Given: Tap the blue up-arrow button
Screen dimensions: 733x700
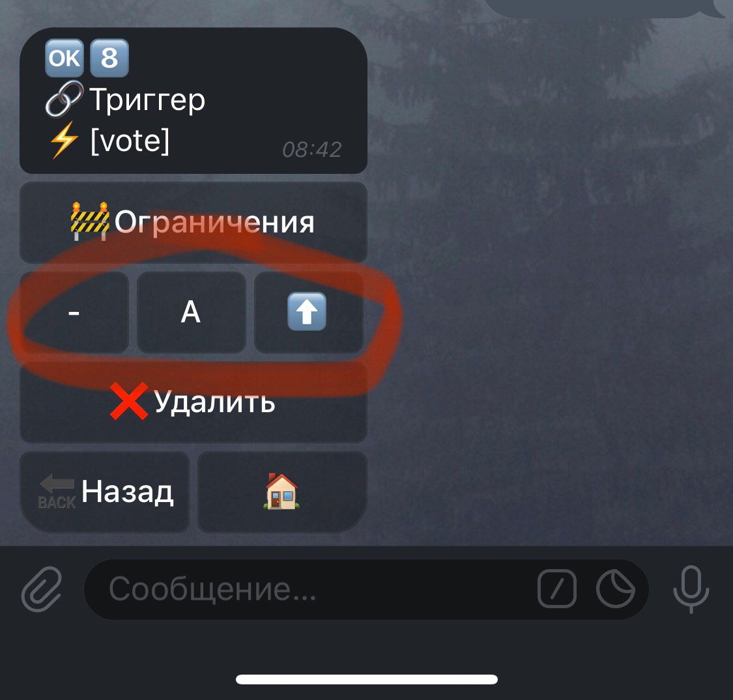Looking at the screenshot, I should pyautogui.click(x=309, y=312).
